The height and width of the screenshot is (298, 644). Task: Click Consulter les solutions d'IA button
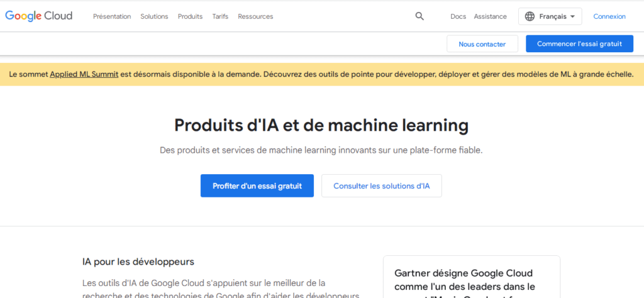point(382,186)
